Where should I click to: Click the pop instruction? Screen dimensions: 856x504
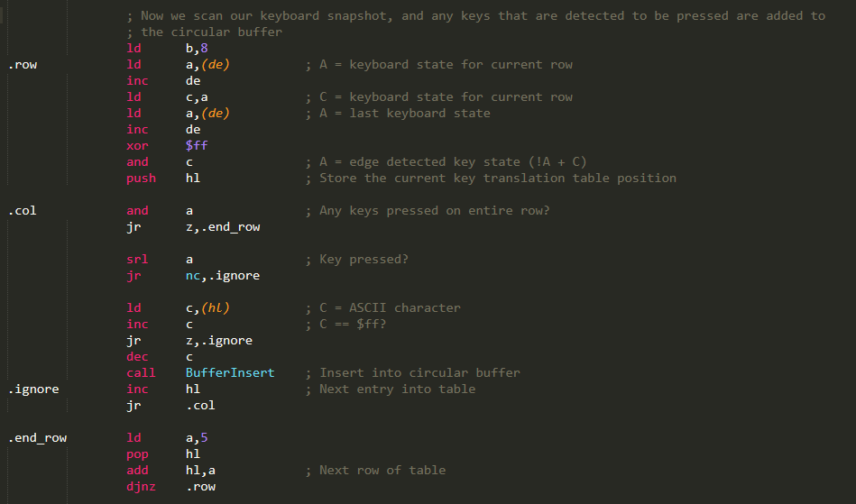(137, 454)
